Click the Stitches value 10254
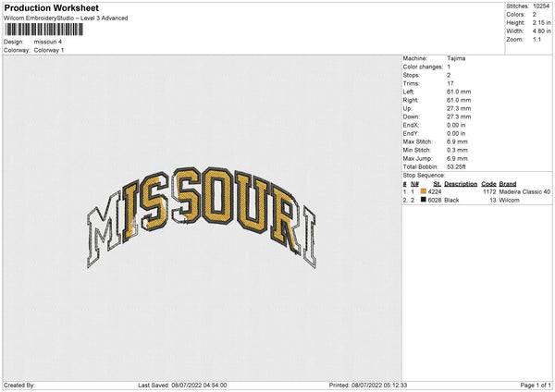The width and height of the screenshot is (555, 392). 541,6
